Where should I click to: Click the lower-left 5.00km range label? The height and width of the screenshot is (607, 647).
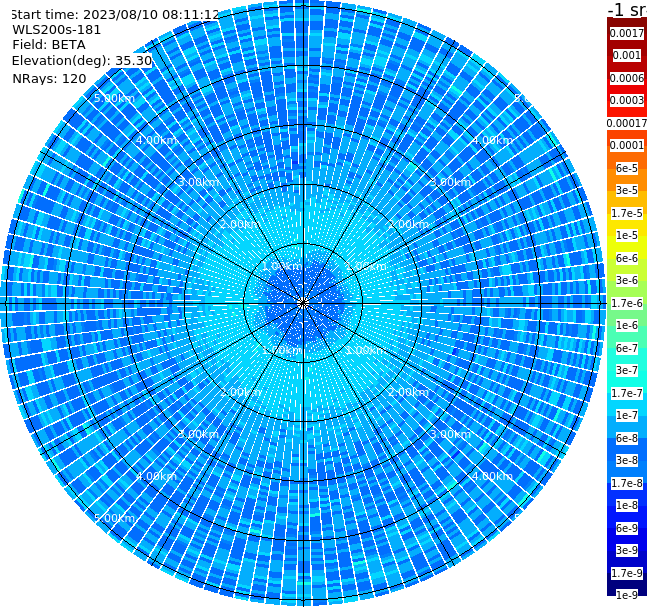tap(114, 518)
